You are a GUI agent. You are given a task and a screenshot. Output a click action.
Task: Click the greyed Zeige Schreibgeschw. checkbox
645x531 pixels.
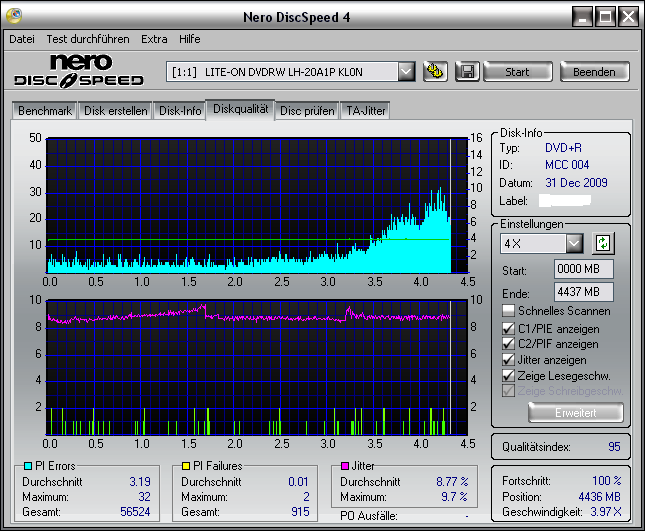508,391
